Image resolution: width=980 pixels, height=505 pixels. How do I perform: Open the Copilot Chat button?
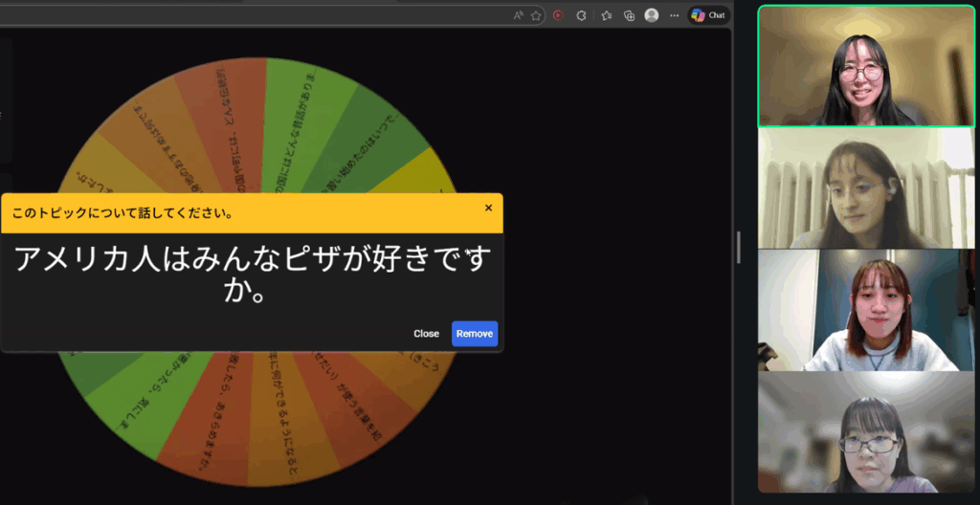pos(708,15)
